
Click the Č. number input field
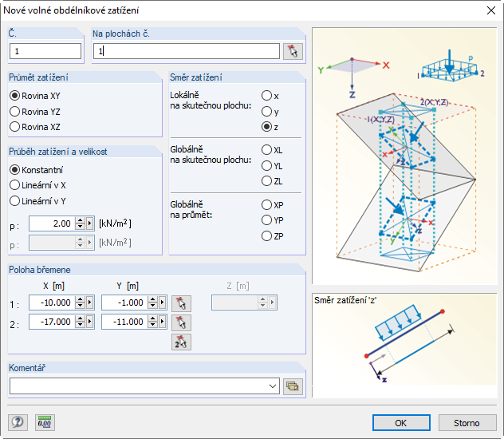click(x=45, y=51)
